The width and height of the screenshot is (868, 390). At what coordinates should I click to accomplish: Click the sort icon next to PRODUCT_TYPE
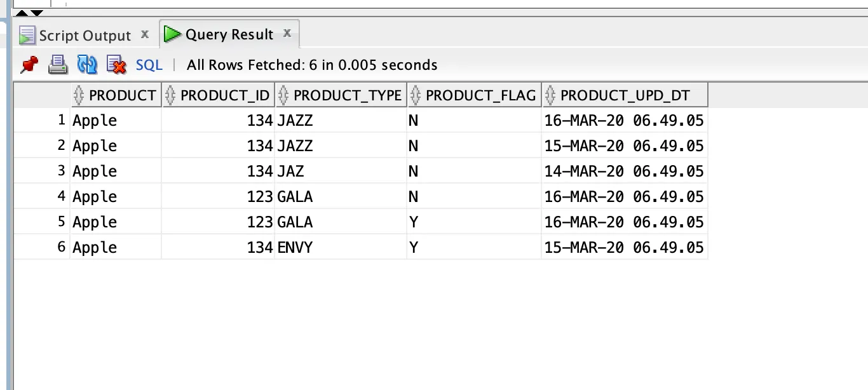point(283,96)
